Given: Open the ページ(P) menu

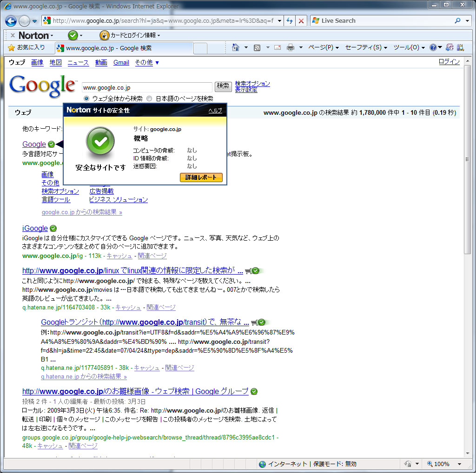Looking at the screenshot, I should 324,47.
